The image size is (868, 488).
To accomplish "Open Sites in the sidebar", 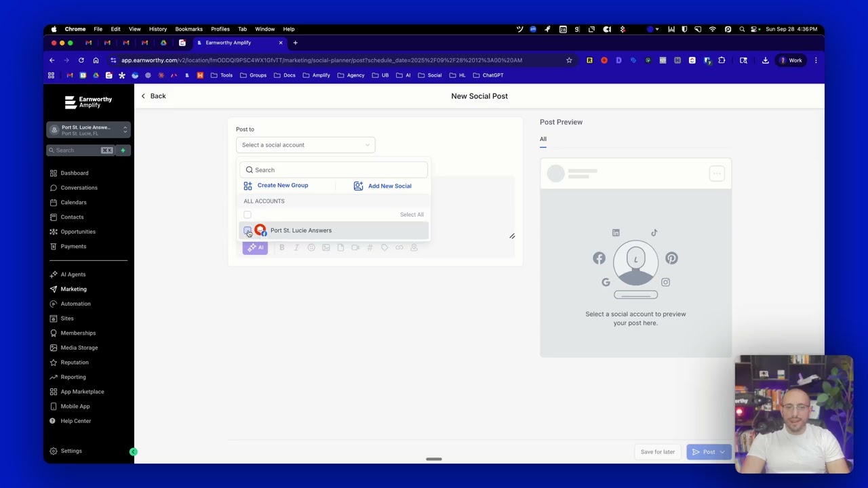I will 66,319.
